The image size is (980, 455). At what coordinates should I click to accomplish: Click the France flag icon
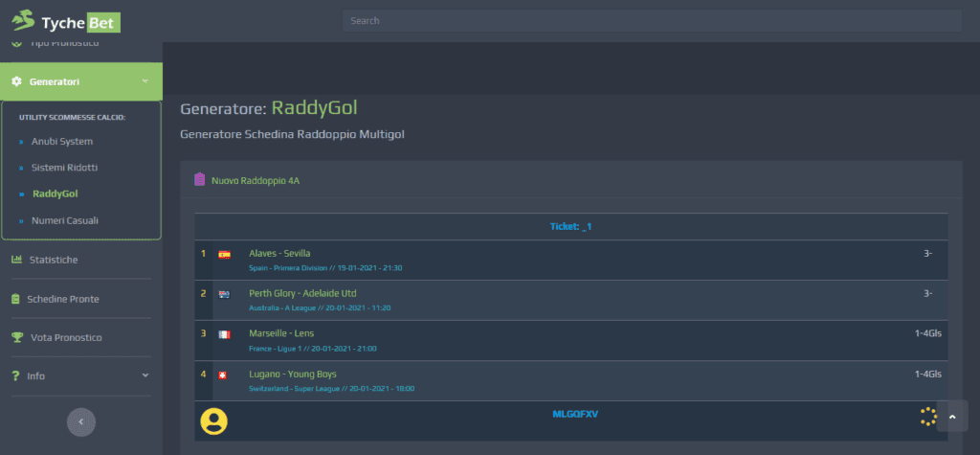click(224, 335)
